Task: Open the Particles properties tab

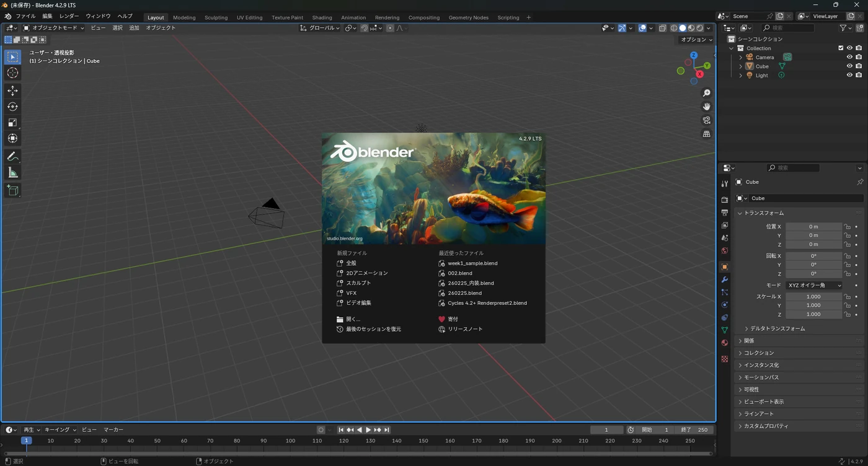Action: click(x=724, y=292)
